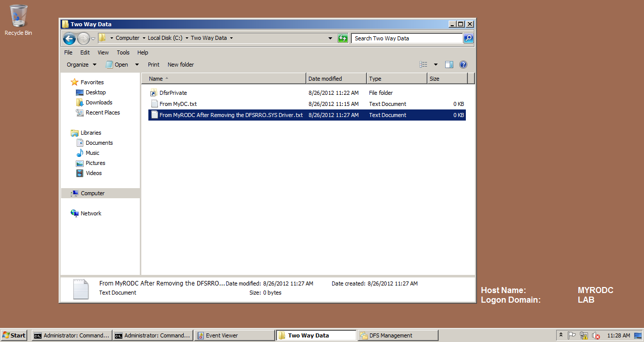The image size is (644, 342).
Task: Select the From MyDC.txt file icon
Action: [154, 104]
